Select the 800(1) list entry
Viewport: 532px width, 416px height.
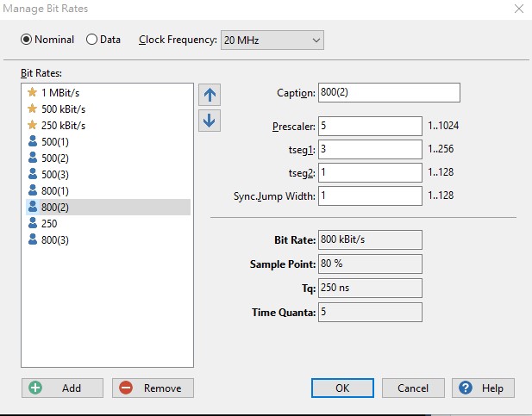(108, 190)
